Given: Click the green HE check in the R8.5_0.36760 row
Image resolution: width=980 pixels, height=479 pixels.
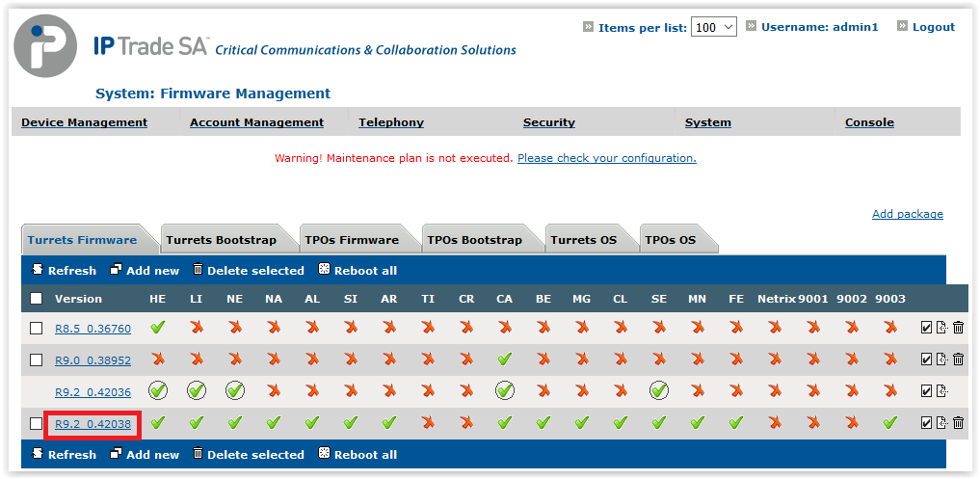Looking at the screenshot, I should (x=157, y=327).
